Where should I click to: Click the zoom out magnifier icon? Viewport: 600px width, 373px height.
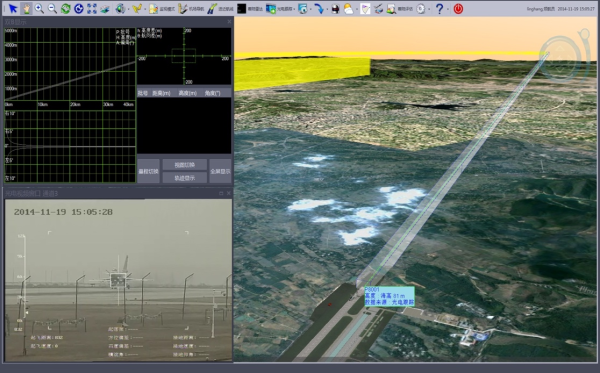point(52,8)
